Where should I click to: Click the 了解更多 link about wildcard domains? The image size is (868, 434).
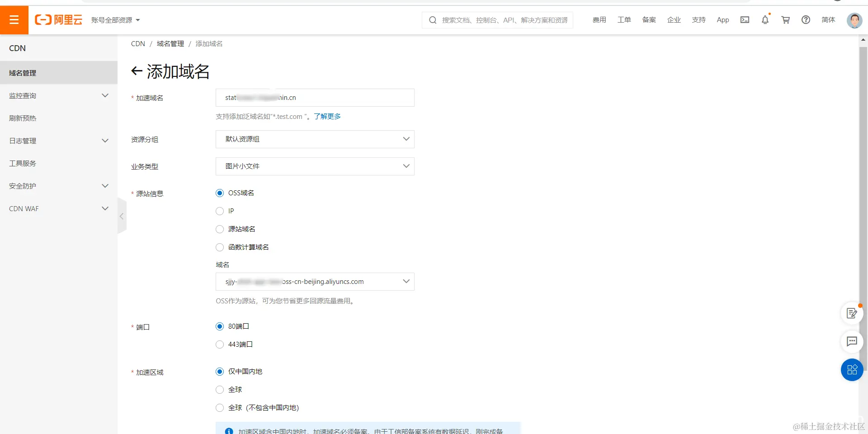[327, 116]
